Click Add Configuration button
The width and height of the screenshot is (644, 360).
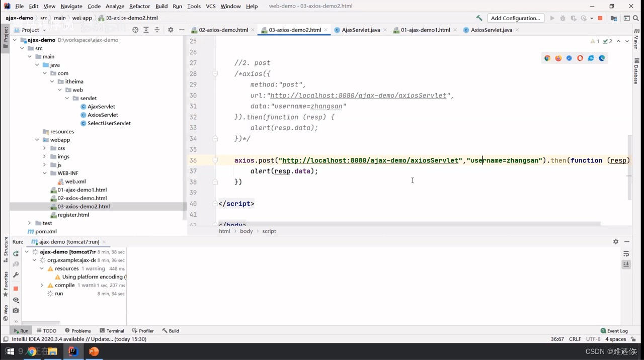click(x=516, y=18)
